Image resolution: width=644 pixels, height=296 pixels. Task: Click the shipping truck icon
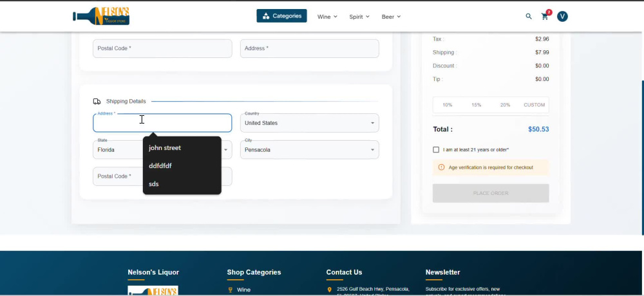click(97, 102)
